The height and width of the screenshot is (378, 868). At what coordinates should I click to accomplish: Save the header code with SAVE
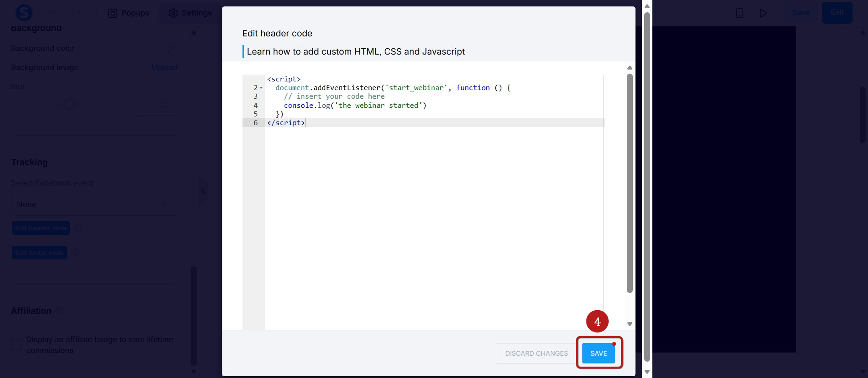point(599,353)
